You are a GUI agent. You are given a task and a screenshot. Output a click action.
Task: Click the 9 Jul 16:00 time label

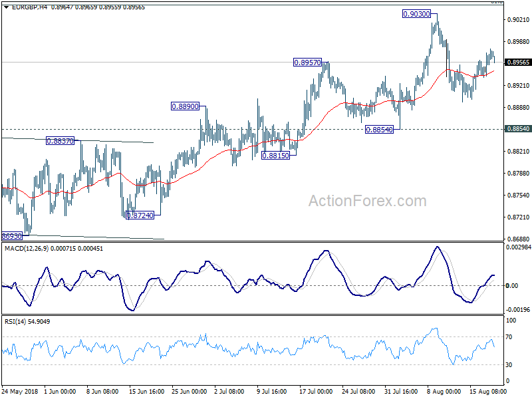coord(271,392)
